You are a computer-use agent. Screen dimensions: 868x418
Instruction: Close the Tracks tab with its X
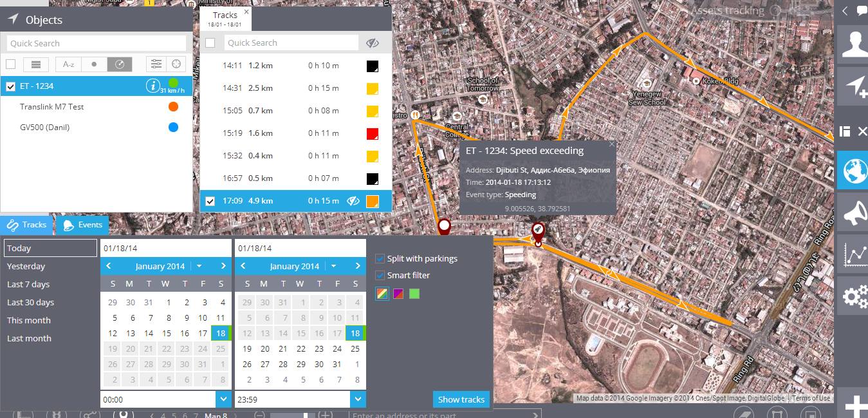pyautogui.click(x=246, y=12)
